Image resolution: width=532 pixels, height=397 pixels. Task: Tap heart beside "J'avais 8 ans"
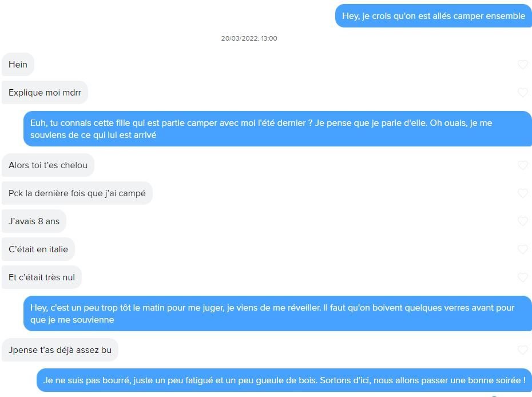523,221
